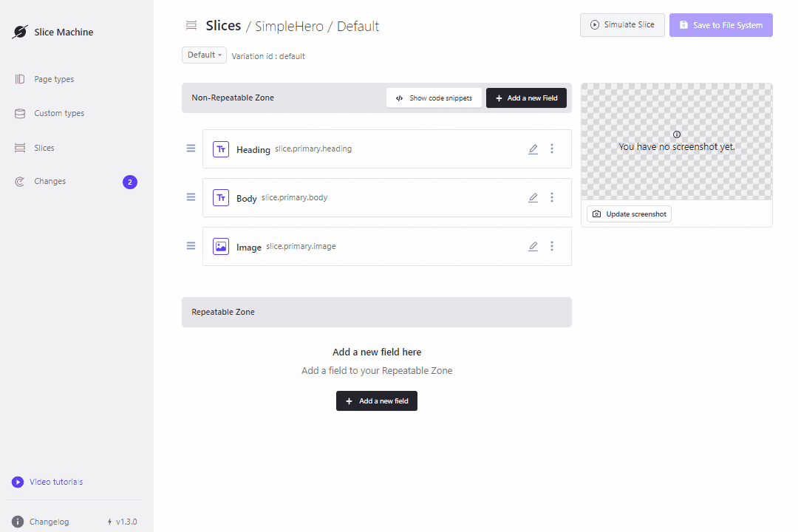Click the Tr rich text icon on Body
The image size is (798, 532).
click(x=220, y=197)
